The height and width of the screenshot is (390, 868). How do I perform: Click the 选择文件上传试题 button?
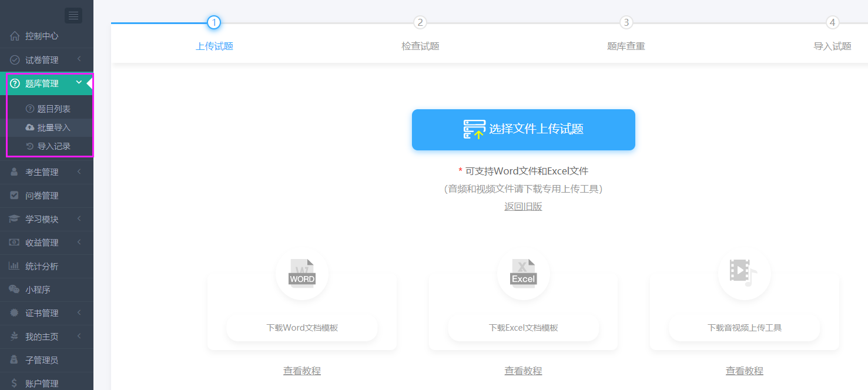click(x=523, y=129)
